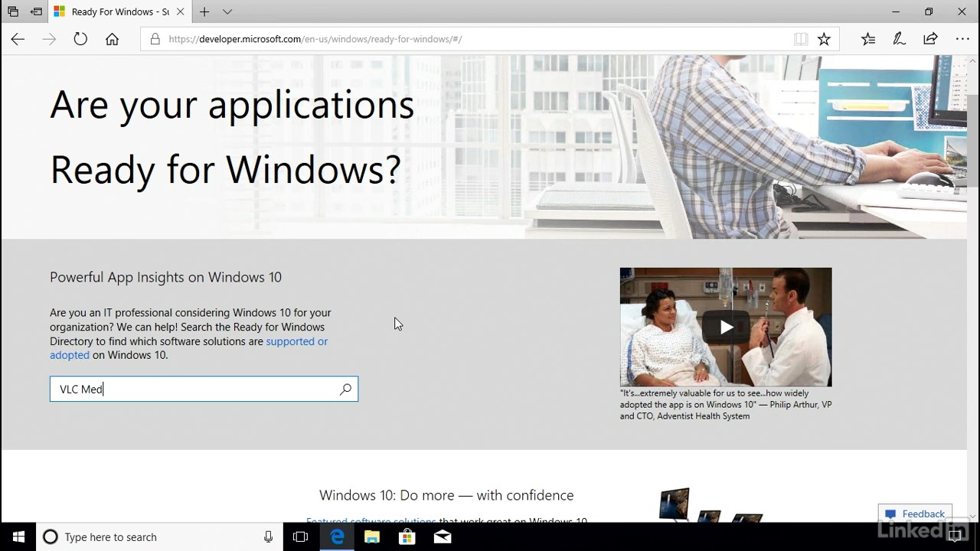980x551 pixels.
Task: Open Edge Settings and more menu
Action: (962, 39)
